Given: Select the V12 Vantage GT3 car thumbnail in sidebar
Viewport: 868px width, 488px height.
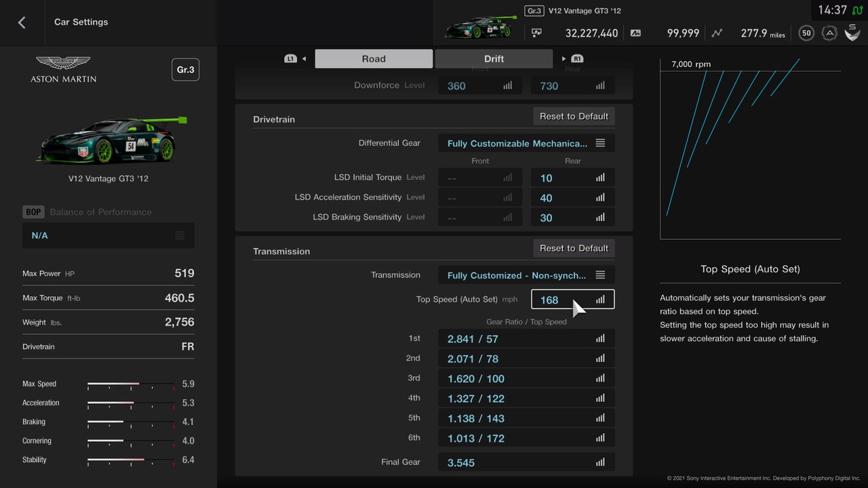Looking at the screenshot, I should coord(112,140).
